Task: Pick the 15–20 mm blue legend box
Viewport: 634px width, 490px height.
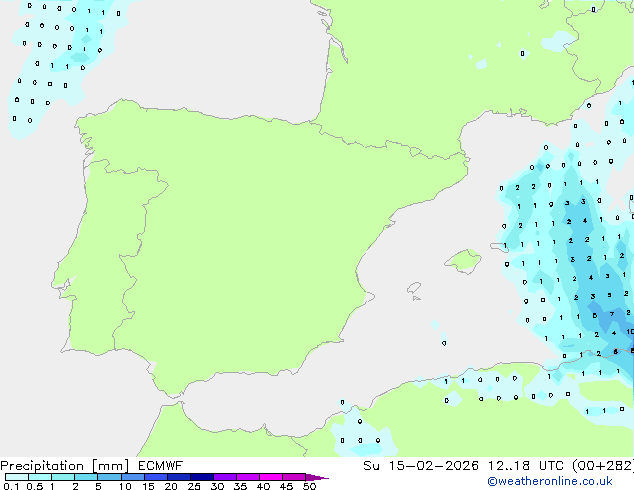Action: 155,477
